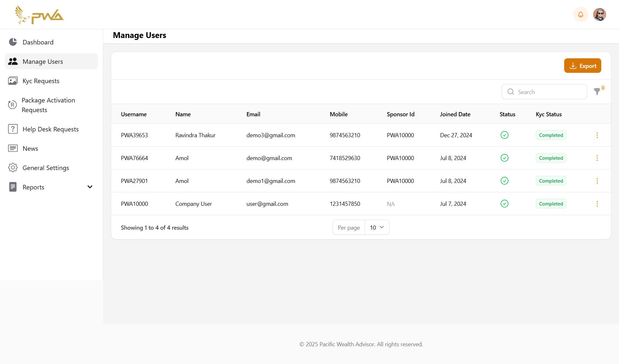619x364 pixels.
Task: Click the notification bell icon
Action: 581,14
